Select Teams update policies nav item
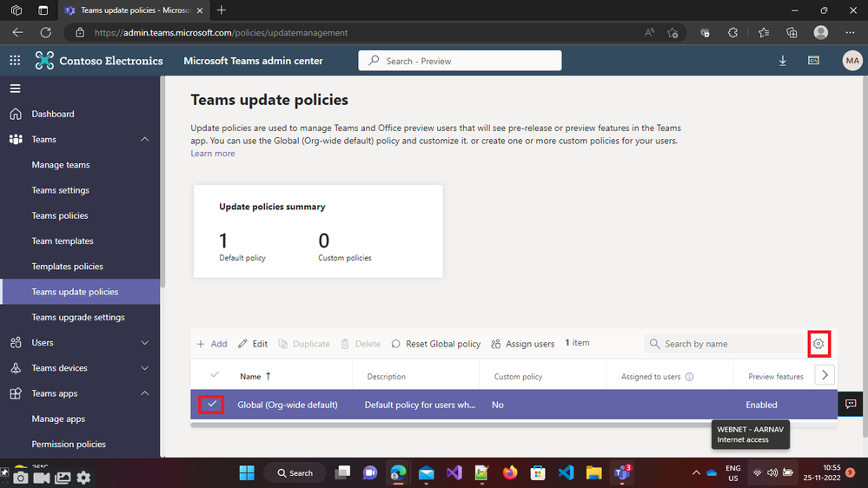Viewport: 868px width, 488px height. (80, 292)
